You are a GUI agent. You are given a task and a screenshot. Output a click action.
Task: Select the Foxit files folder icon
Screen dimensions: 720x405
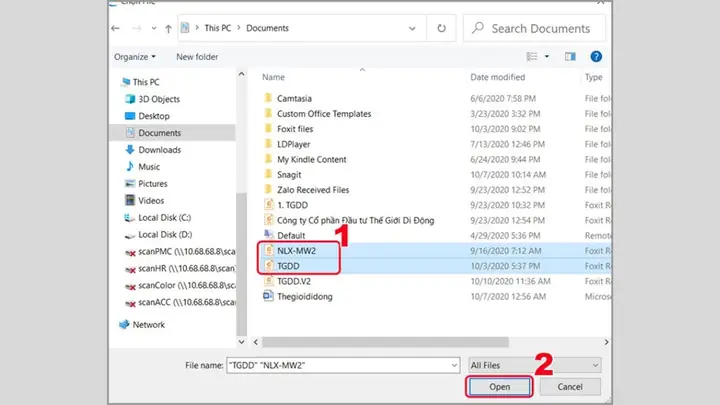(269, 129)
